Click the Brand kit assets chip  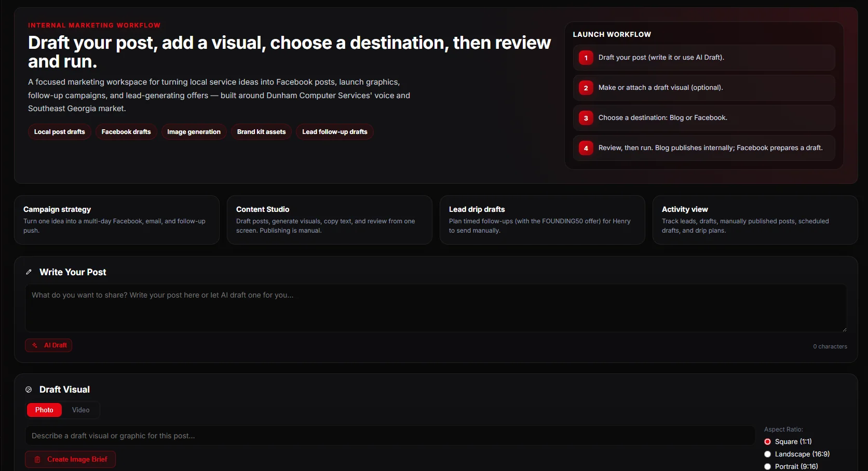[x=261, y=132]
